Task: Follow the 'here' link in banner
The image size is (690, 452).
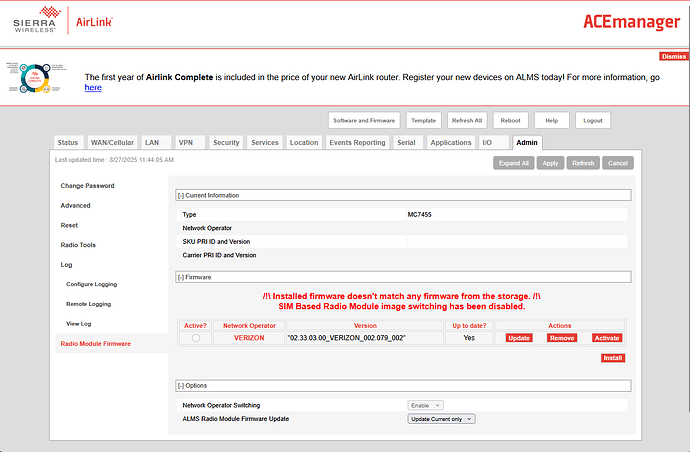Action: 93,88
